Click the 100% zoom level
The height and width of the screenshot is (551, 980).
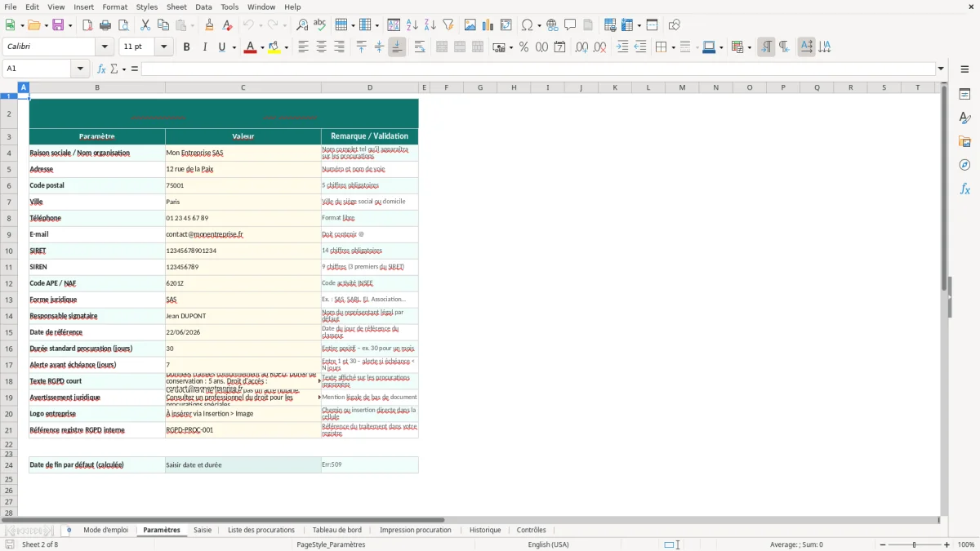[x=966, y=544]
